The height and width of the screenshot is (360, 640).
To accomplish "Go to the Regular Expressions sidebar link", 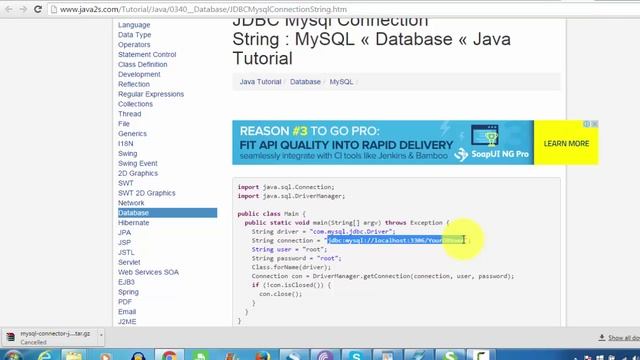I will (x=151, y=94).
